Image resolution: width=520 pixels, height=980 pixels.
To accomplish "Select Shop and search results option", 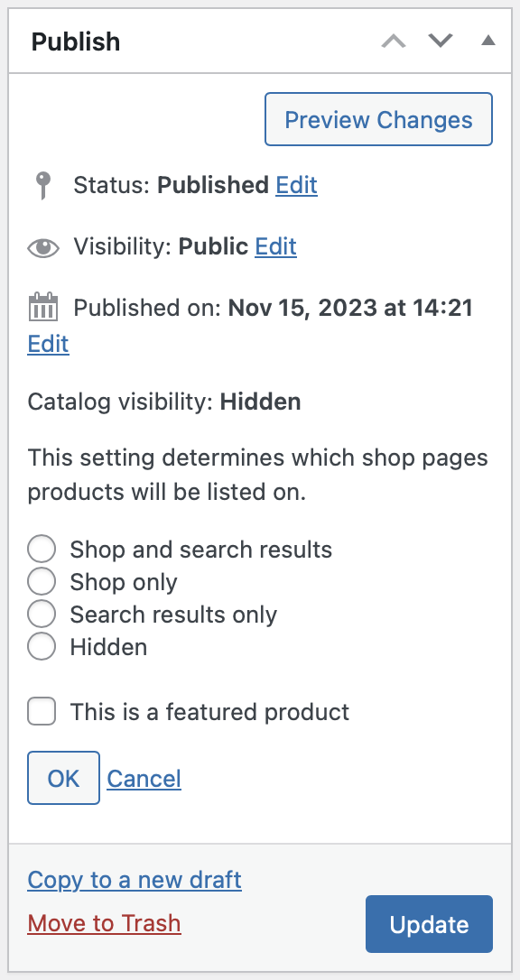I will click(x=42, y=550).
